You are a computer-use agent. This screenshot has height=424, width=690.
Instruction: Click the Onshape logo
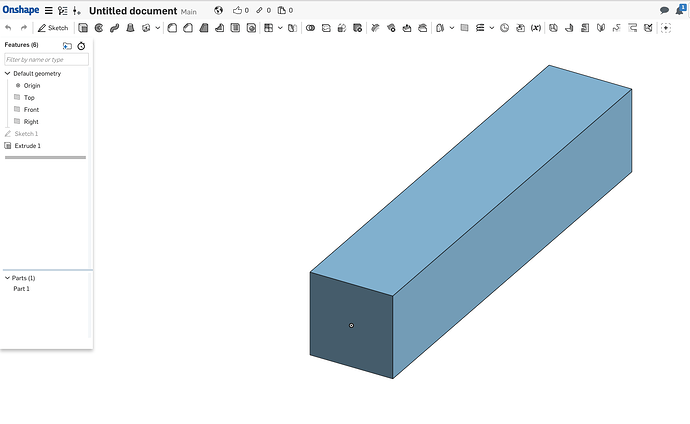pyautogui.click(x=21, y=10)
